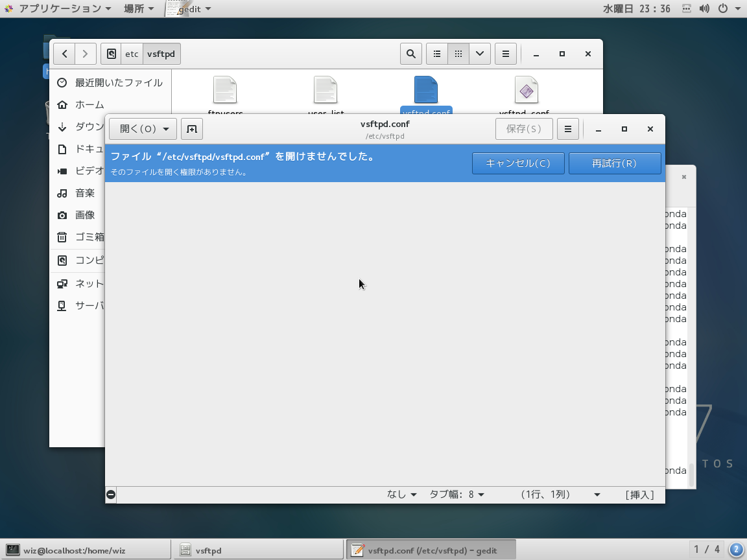Viewport: 747px width, 560px height.
Task: Open Downloads folder in sidebar
Action: tap(78, 126)
